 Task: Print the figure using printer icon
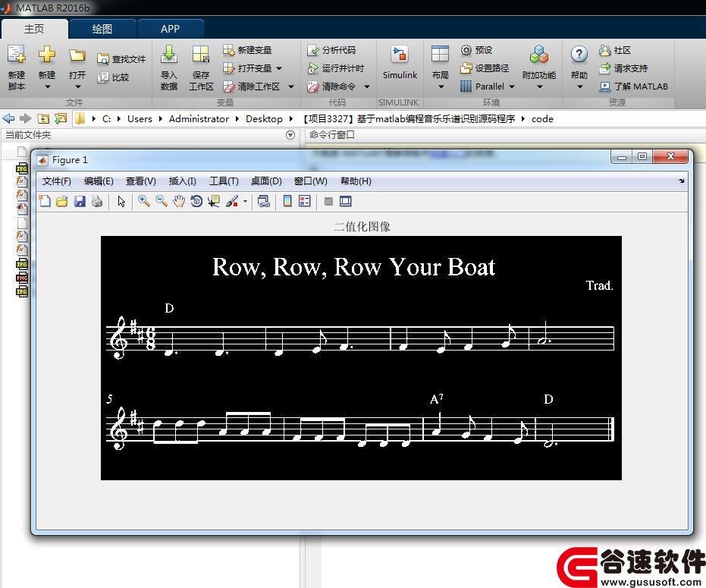97,201
